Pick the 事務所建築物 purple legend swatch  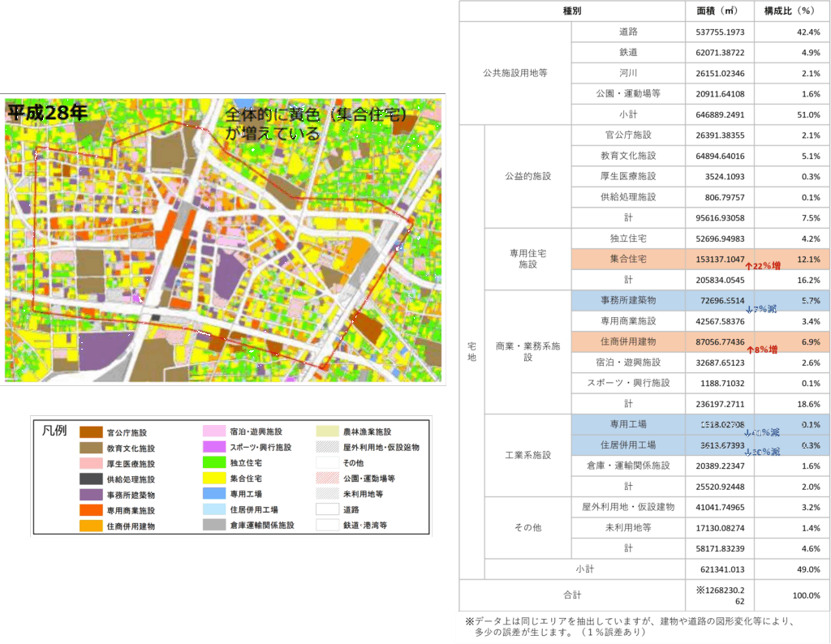(91, 495)
